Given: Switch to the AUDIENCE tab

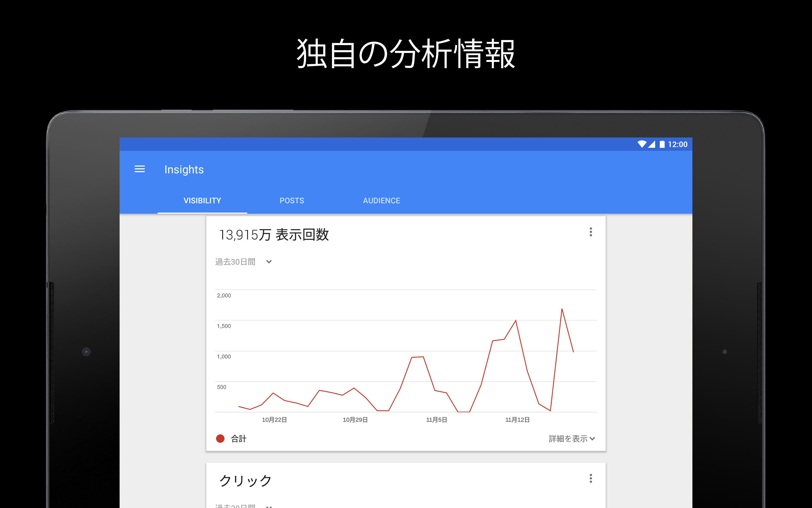Looking at the screenshot, I should tap(382, 201).
